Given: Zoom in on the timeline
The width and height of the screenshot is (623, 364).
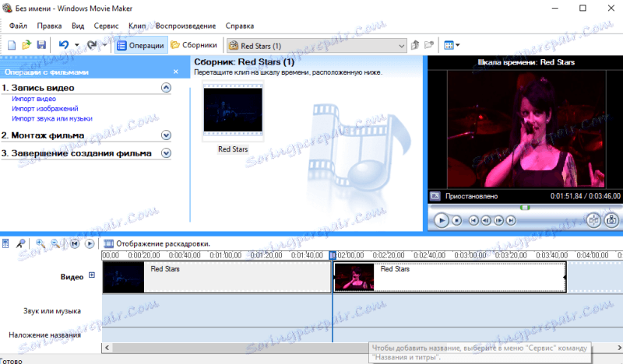Looking at the screenshot, I should tap(40, 243).
